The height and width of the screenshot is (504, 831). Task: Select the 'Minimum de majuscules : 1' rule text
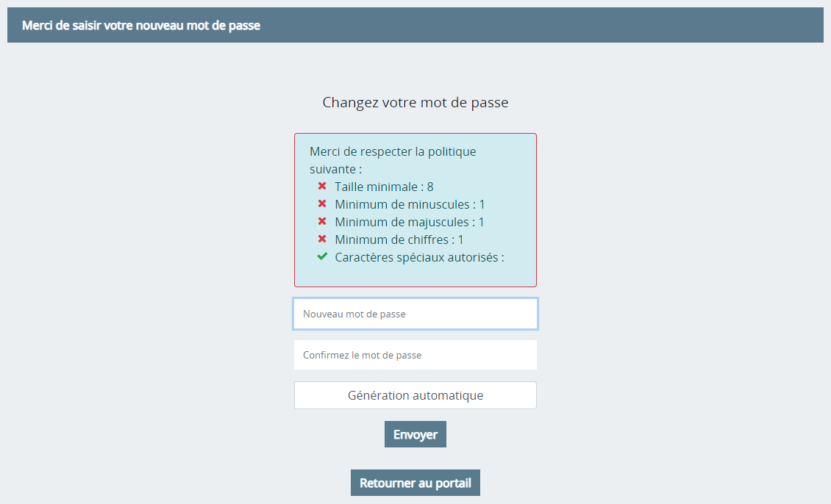(410, 222)
